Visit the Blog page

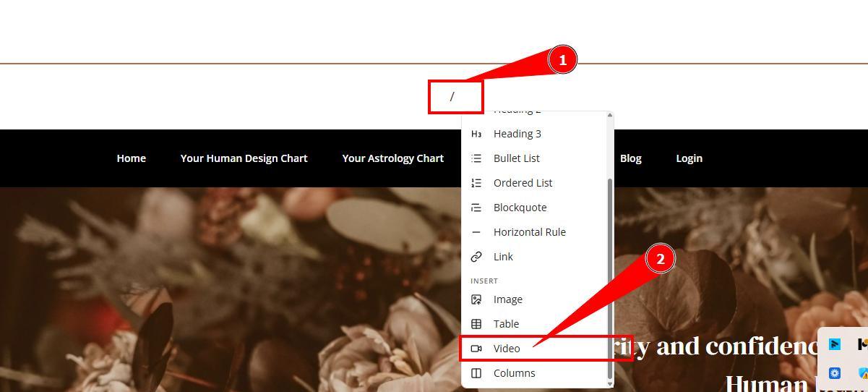coord(630,158)
